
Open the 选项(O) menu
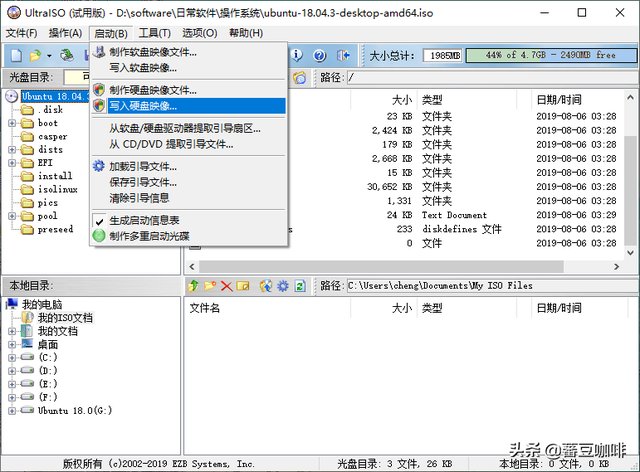coord(200,33)
